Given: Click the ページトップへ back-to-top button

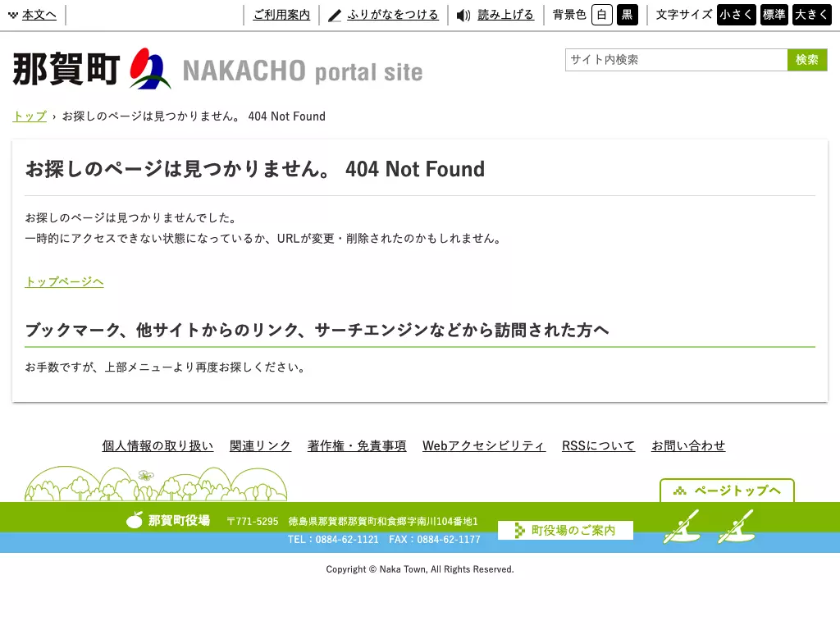Looking at the screenshot, I should (727, 491).
